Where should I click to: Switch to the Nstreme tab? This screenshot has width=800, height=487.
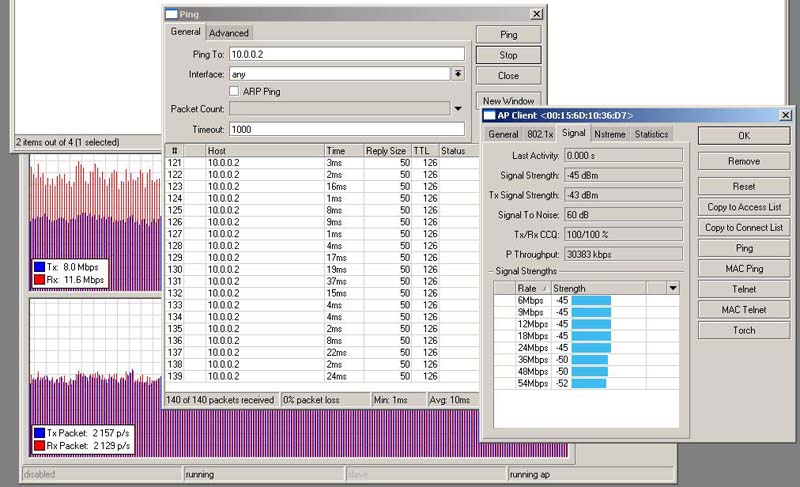pyautogui.click(x=610, y=134)
